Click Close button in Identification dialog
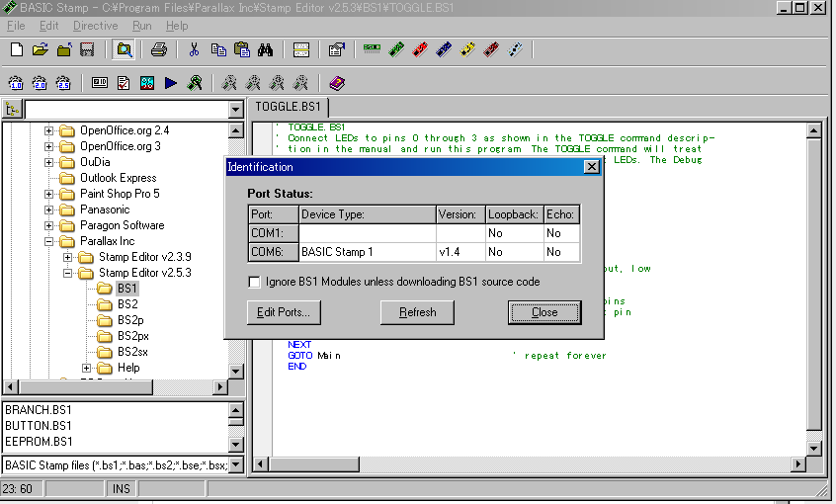This screenshot has width=836, height=504. click(x=544, y=312)
